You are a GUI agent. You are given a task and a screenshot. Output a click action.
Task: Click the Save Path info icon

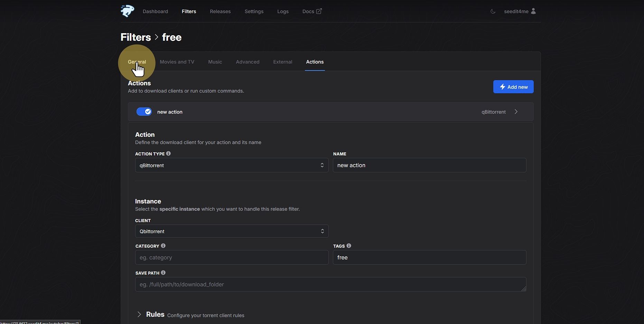click(x=163, y=273)
